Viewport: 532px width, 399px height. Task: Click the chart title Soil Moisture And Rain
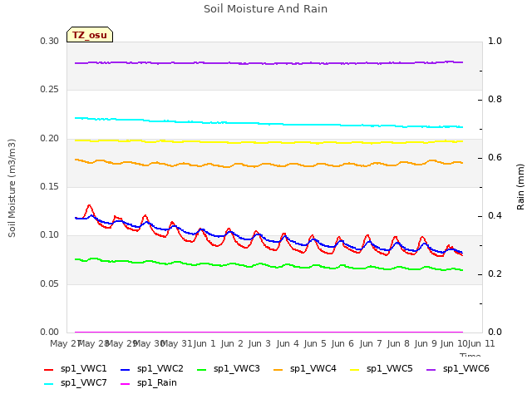266,9
